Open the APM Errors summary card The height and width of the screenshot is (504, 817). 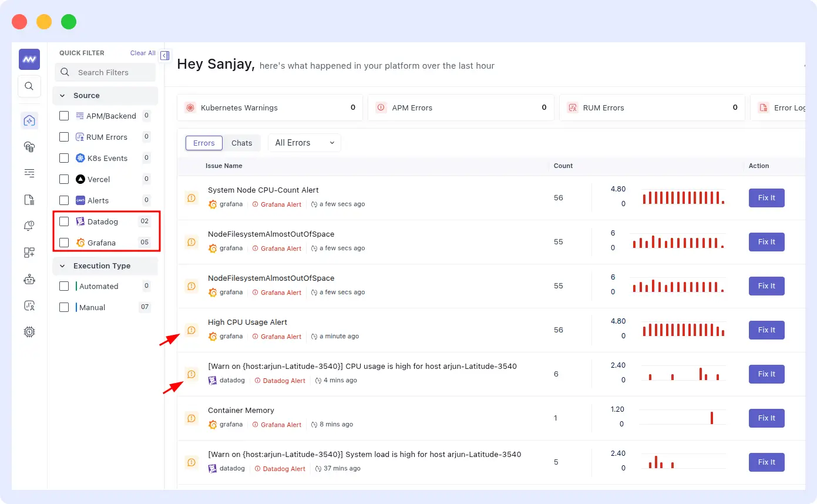click(x=461, y=107)
